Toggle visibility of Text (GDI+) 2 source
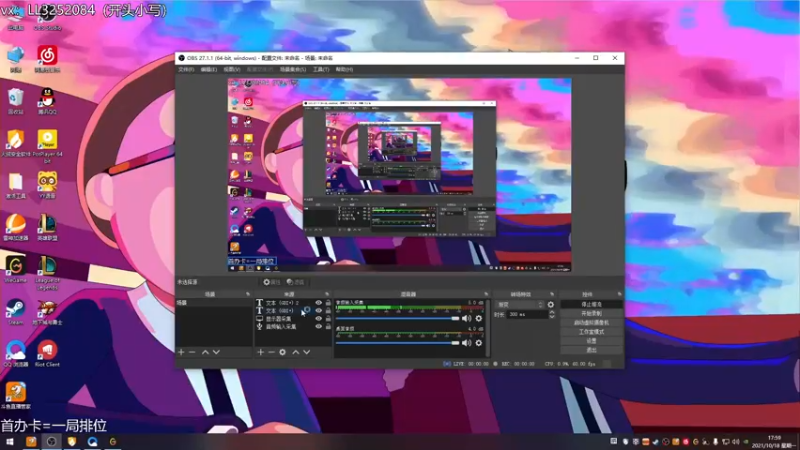 318,303
